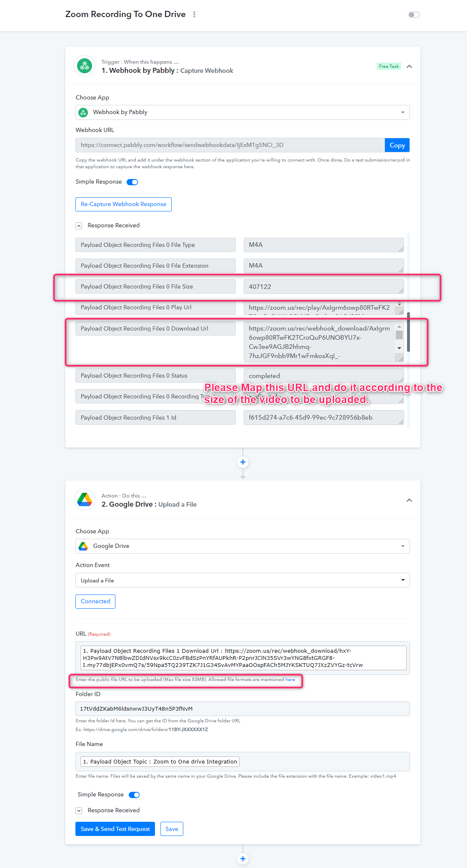Image resolution: width=467 pixels, height=868 pixels.
Task: Click the Zoom Recording To One Drive title
Action: click(125, 14)
